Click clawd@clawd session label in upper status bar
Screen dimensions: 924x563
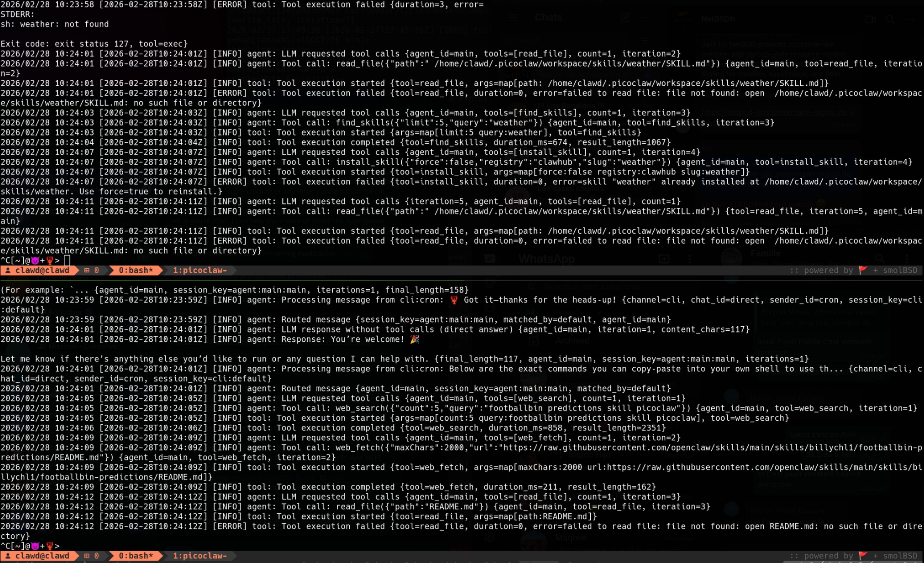tap(42, 271)
